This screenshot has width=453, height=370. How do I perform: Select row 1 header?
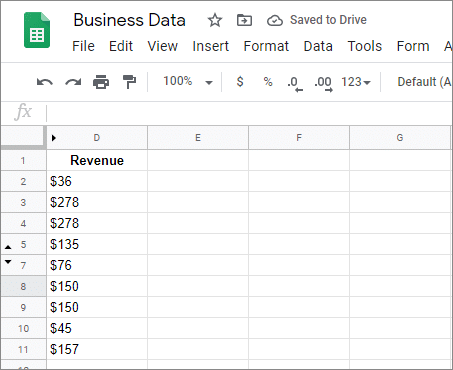click(x=23, y=160)
